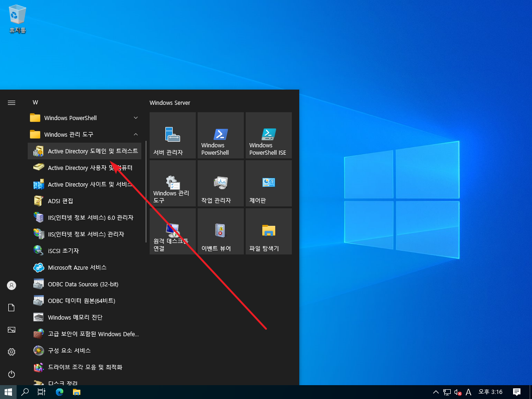Open the Action Center notifications icon
The height and width of the screenshot is (399, 532).
point(517,392)
